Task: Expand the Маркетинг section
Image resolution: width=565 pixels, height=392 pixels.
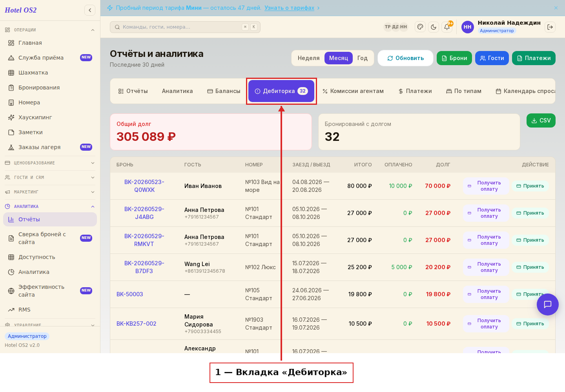Action: click(x=50, y=192)
